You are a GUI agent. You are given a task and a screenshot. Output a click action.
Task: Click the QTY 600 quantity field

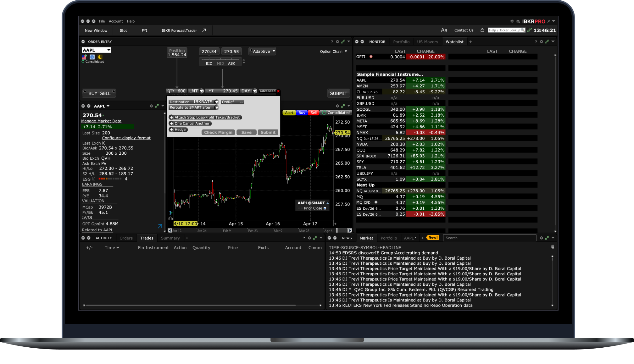(x=177, y=91)
